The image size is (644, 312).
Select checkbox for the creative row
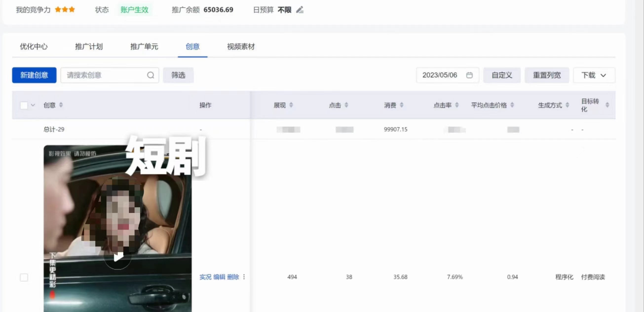24,277
